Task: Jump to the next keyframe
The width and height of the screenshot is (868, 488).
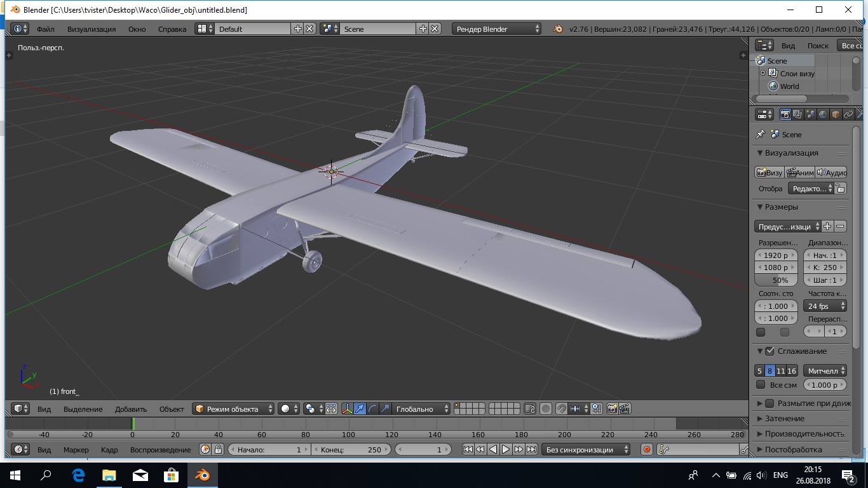Action: coord(519,449)
